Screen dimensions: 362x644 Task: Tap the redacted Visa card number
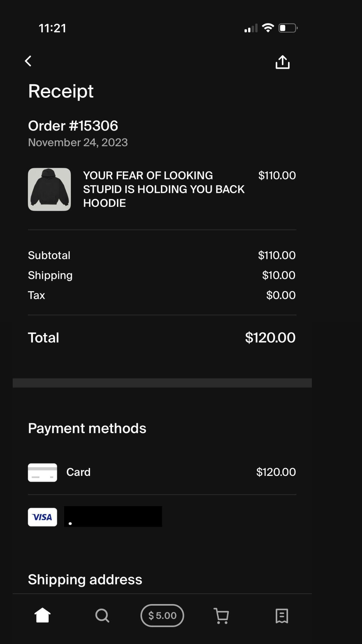tap(113, 516)
